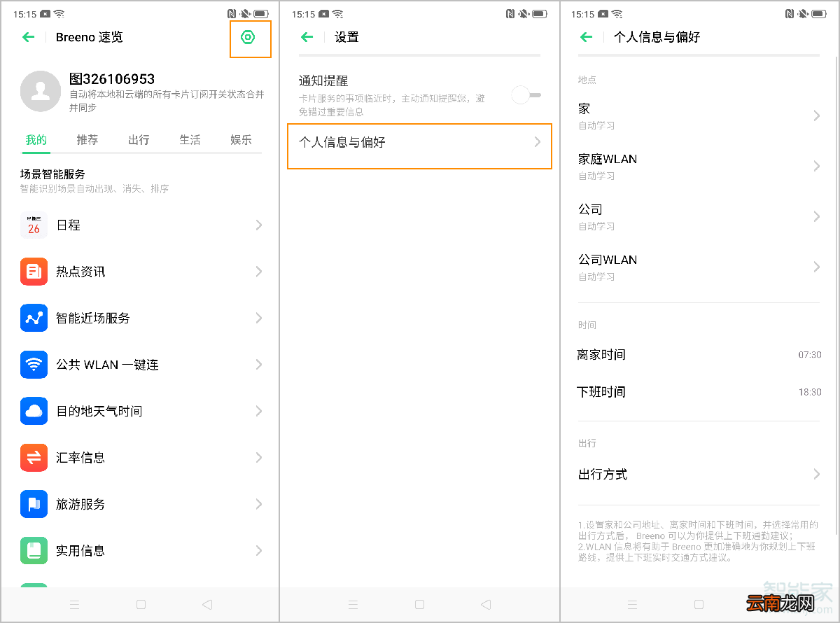The width and height of the screenshot is (840, 623).
Task: Expand 热点资讯 row chevron
Action: click(259, 272)
